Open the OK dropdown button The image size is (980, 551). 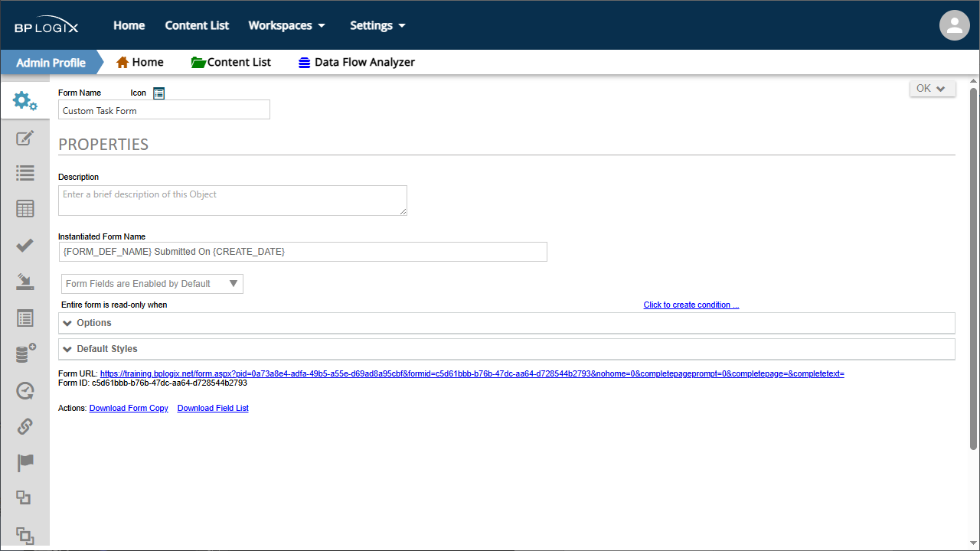coord(933,88)
